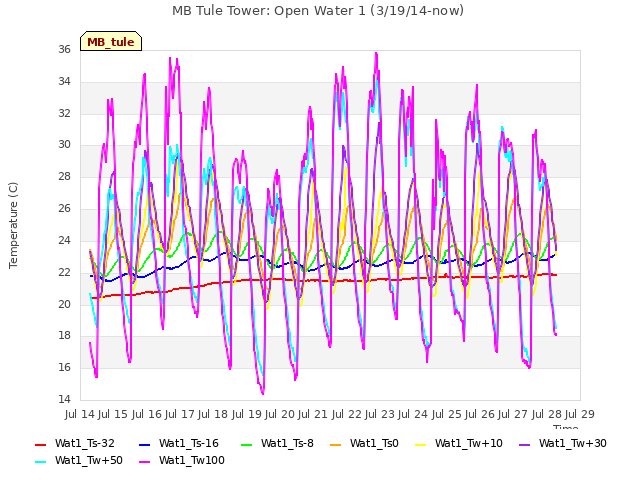Click the MB_tule annotation label
This screenshot has height=480, width=640.
(x=111, y=41)
